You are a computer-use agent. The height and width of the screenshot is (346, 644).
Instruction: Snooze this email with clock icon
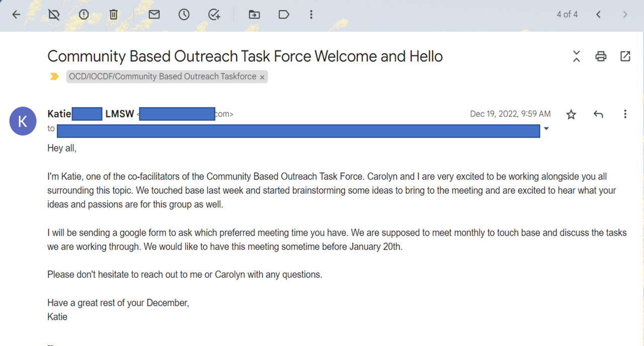pos(184,15)
